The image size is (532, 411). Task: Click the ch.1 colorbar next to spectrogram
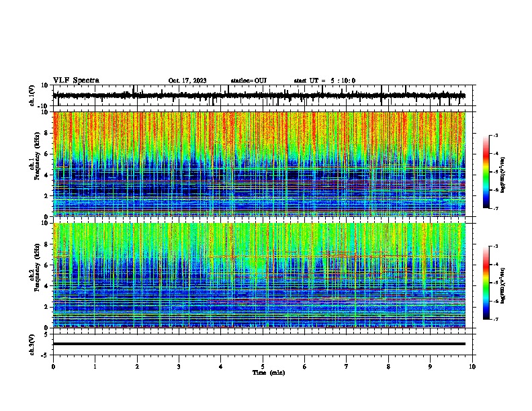[486, 172]
